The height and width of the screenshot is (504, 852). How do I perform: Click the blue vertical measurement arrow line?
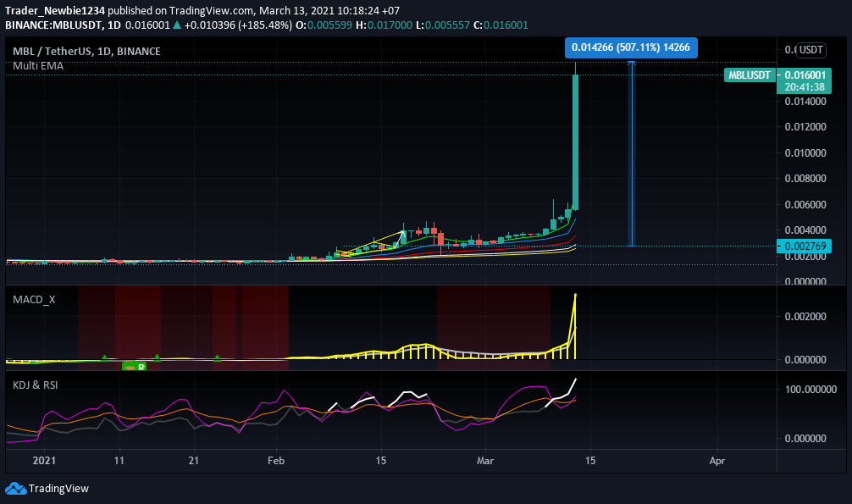coord(632,154)
